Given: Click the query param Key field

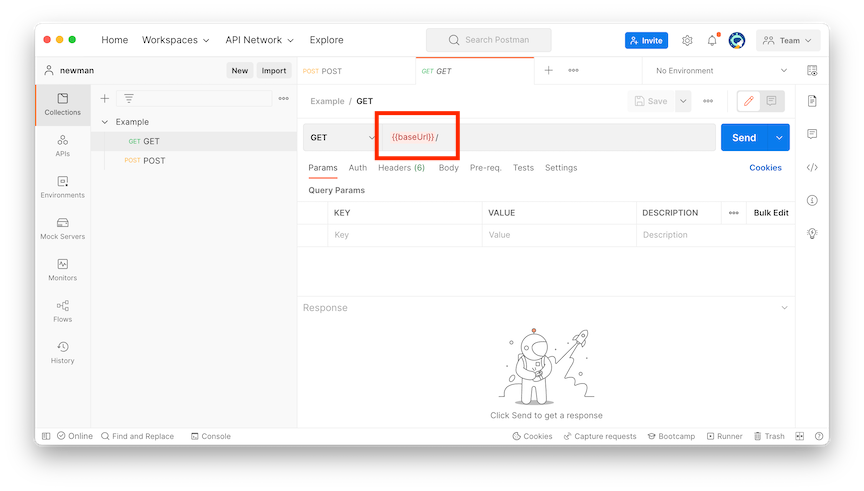Looking at the screenshot, I should (x=405, y=235).
